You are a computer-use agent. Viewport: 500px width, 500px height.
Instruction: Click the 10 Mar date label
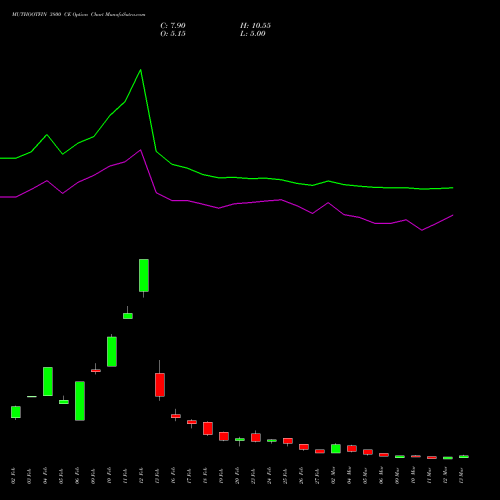(x=413, y=476)
